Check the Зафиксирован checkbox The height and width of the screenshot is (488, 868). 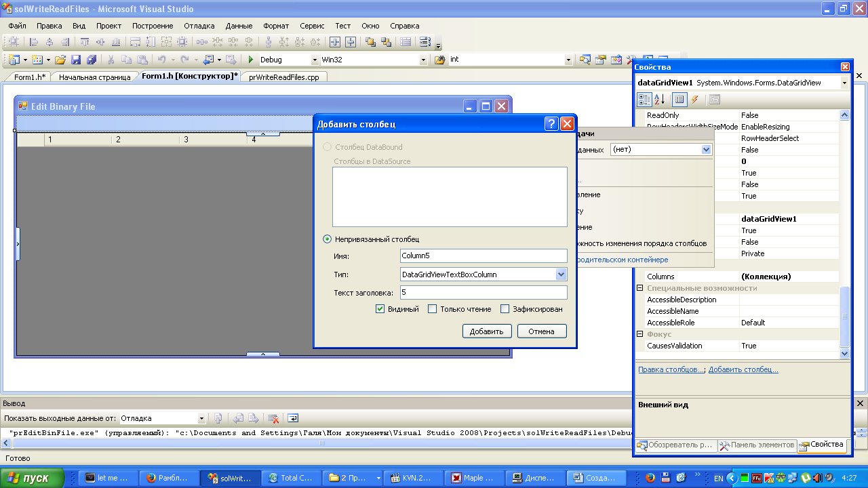coord(505,309)
